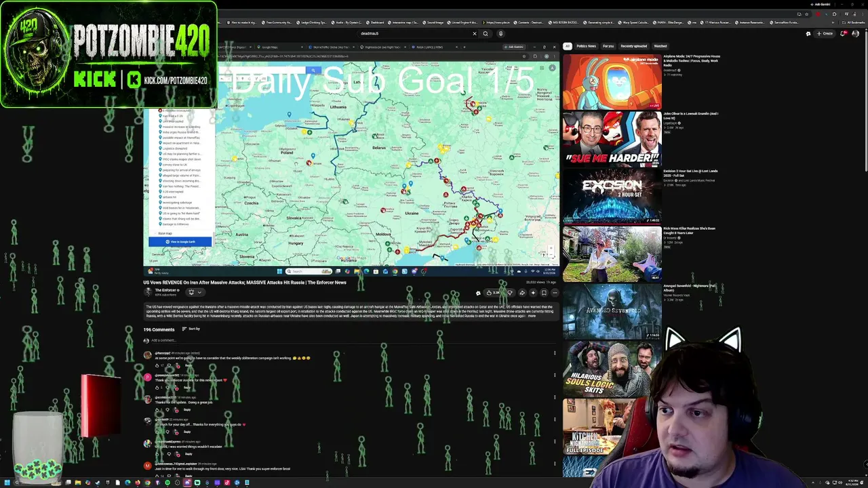868x488 pixels.
Task: Open the Airplane Mode live radio thumbnail
Action: [x=612, y=81]
